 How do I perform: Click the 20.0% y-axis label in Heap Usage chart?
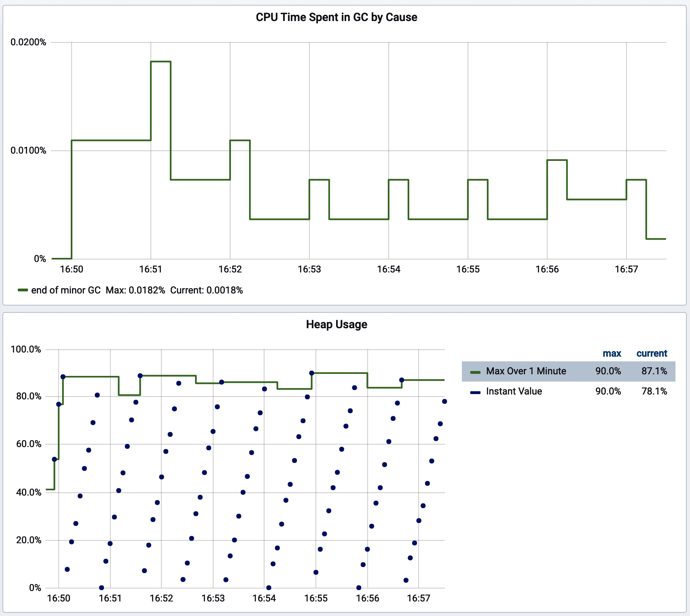28,540
